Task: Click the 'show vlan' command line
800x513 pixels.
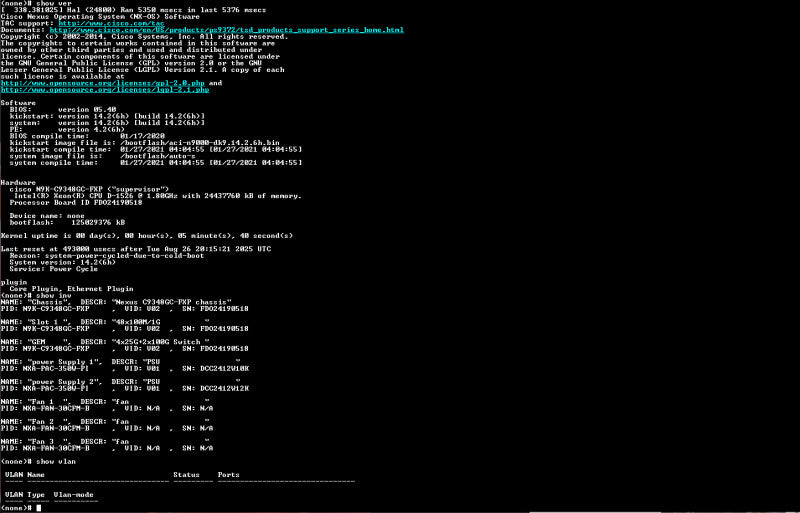Action: 38,461
